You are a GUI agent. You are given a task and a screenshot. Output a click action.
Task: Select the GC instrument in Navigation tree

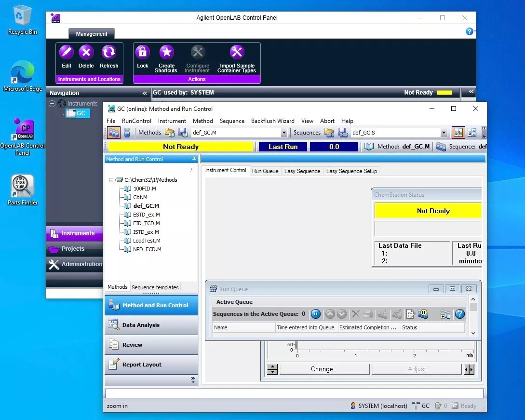click(78, 113)
